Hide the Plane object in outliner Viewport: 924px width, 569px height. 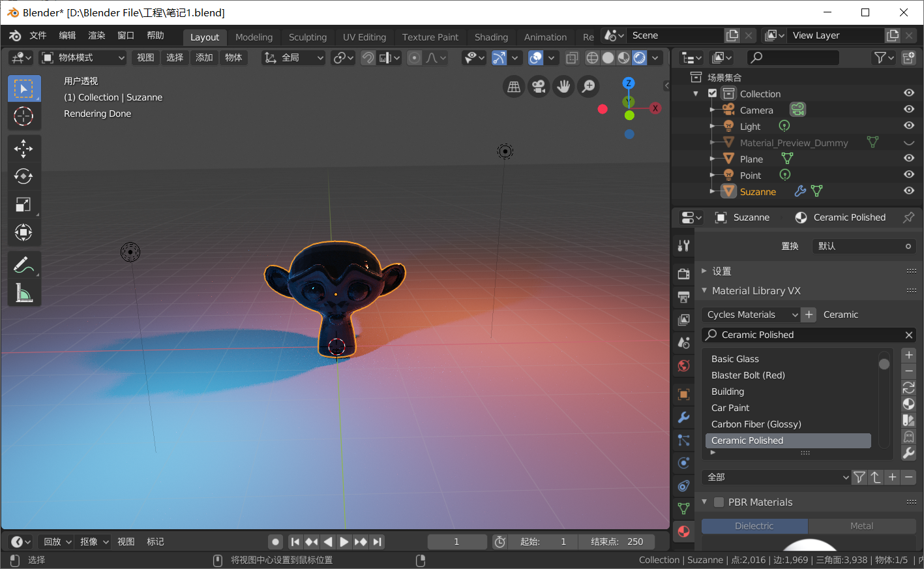pos(908,159)
